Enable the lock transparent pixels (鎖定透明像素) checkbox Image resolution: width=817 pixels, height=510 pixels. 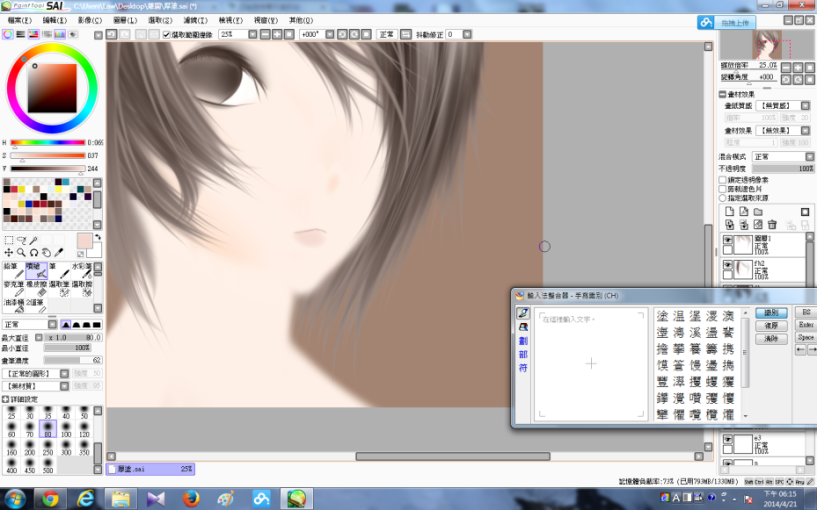pos(723,179)
